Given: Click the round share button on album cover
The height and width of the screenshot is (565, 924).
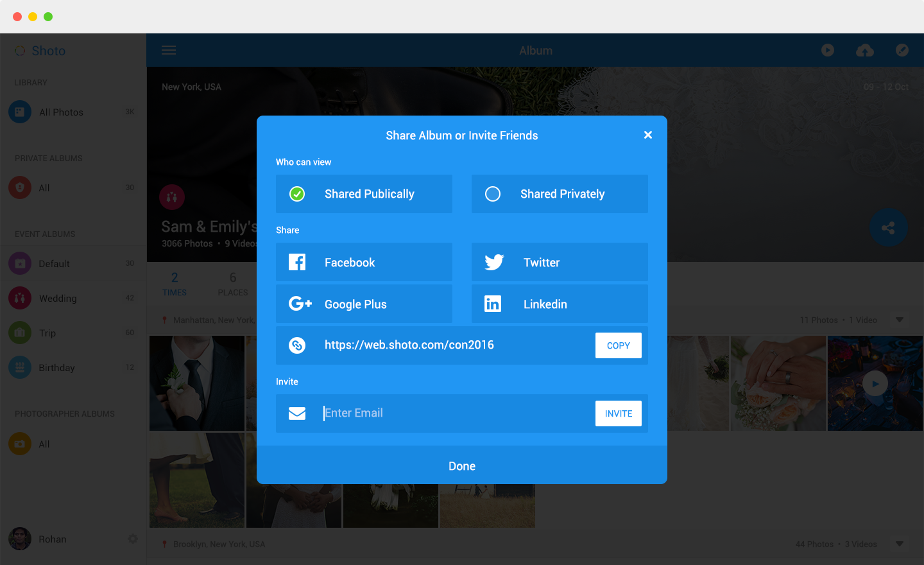Looking at the screenshot, I should tap(889, 227).
